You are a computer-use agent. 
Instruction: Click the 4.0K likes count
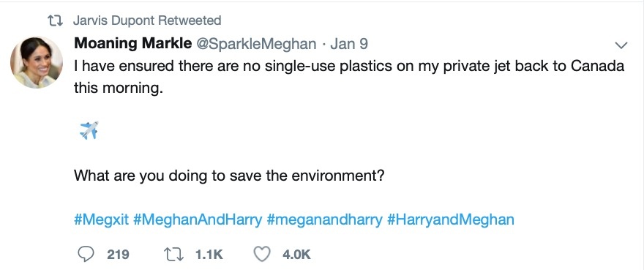tap(296, 255)
